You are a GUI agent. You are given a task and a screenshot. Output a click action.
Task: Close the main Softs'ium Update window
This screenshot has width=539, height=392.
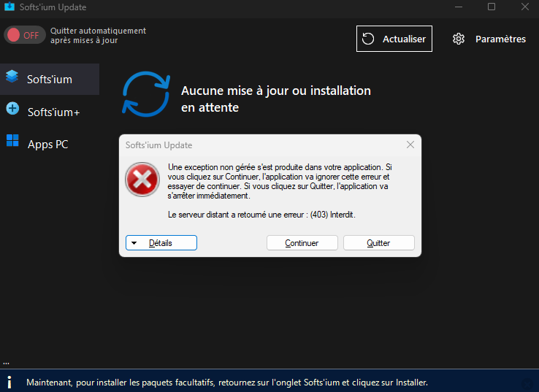[525, 7]
